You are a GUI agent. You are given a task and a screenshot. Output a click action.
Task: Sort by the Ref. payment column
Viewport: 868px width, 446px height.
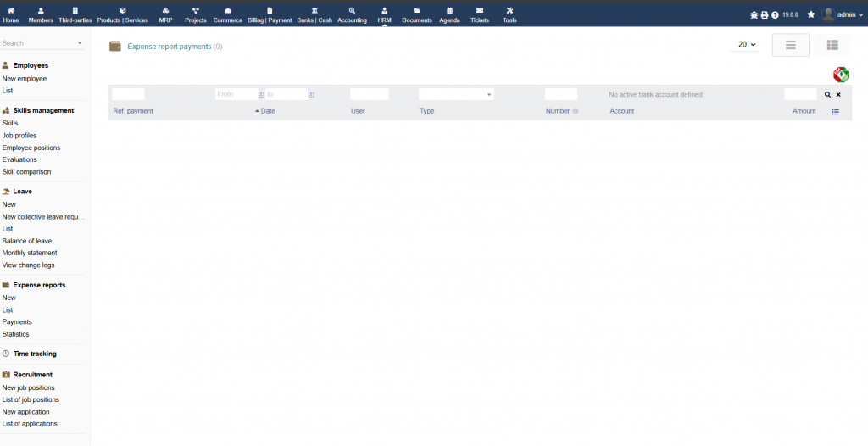133,111
